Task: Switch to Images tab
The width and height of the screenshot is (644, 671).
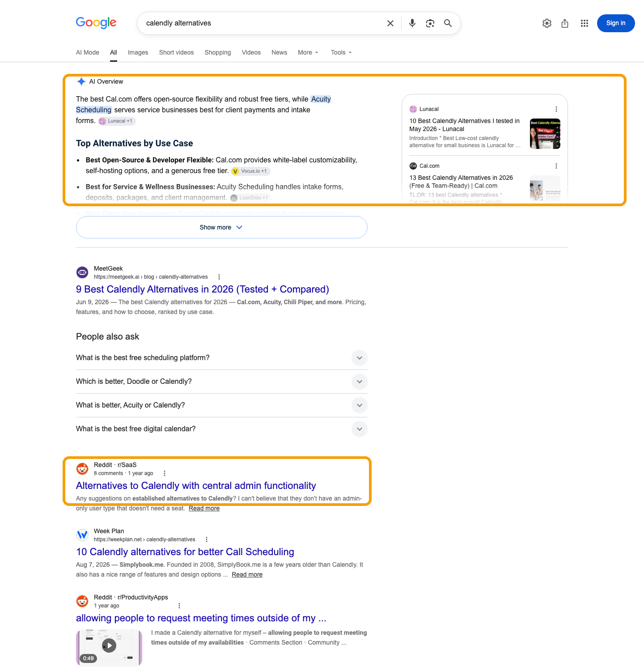Action: (x=138, y=52)
